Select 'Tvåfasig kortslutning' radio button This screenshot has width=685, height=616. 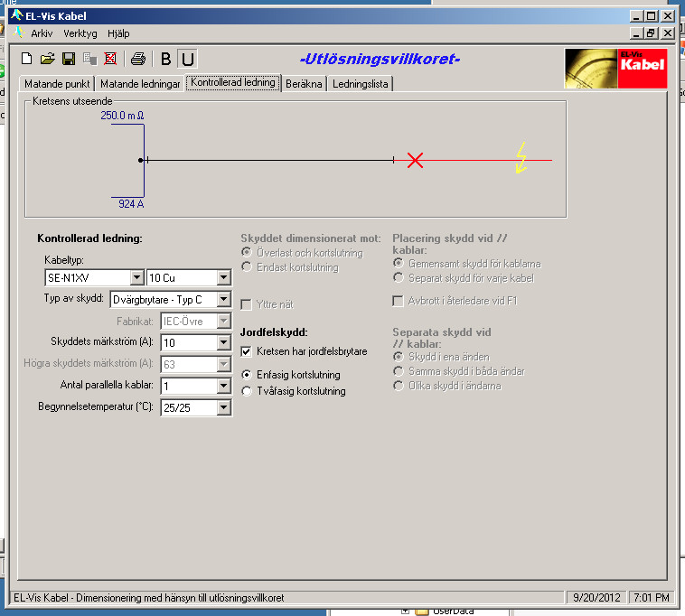247,391
